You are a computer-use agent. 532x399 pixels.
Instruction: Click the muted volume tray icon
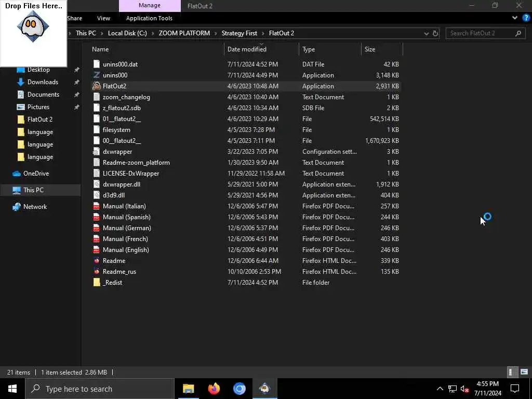pos(465,389)
